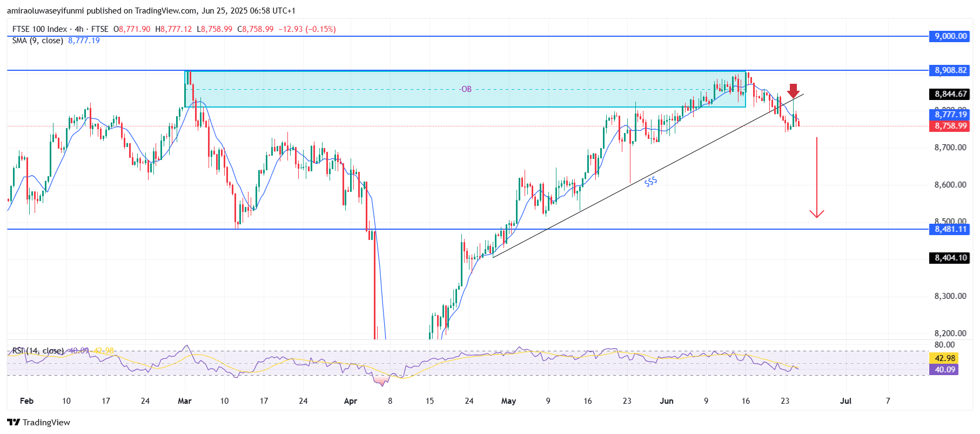This screenshot has width=980, height=434.
Task: Click the 8,777.19 SMA value in legend
Action: pos(84,41)
